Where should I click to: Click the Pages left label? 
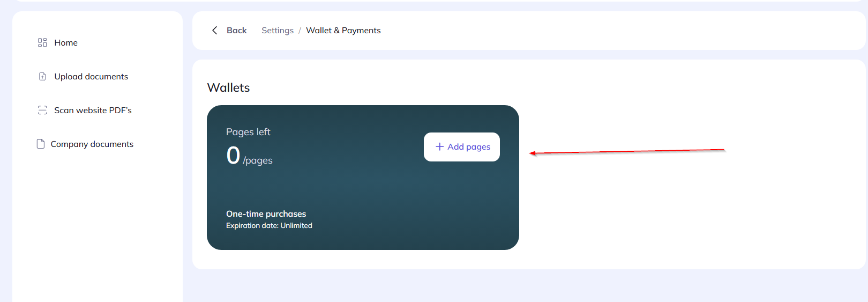248,132
